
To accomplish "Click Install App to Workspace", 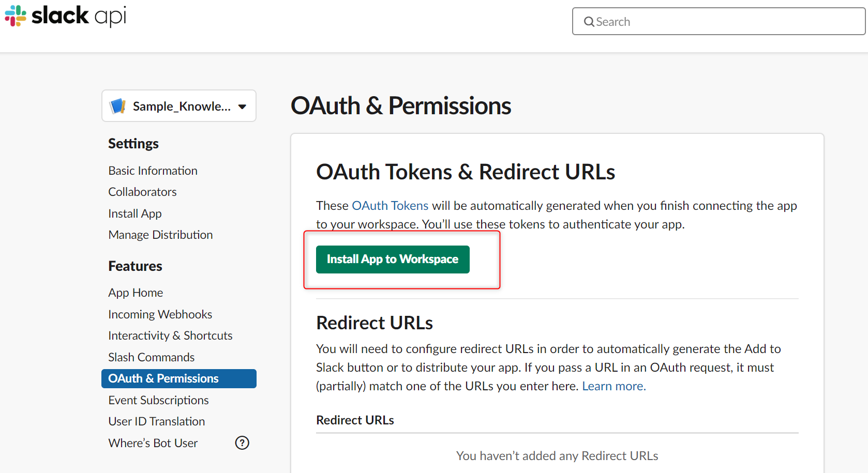I will (x=392, y=259).
